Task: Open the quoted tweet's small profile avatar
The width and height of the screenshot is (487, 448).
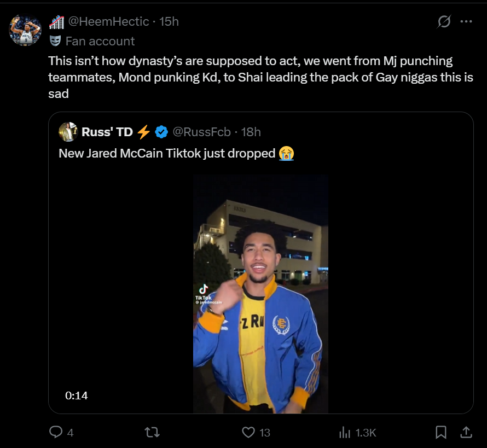Action: tap(68, 132)
